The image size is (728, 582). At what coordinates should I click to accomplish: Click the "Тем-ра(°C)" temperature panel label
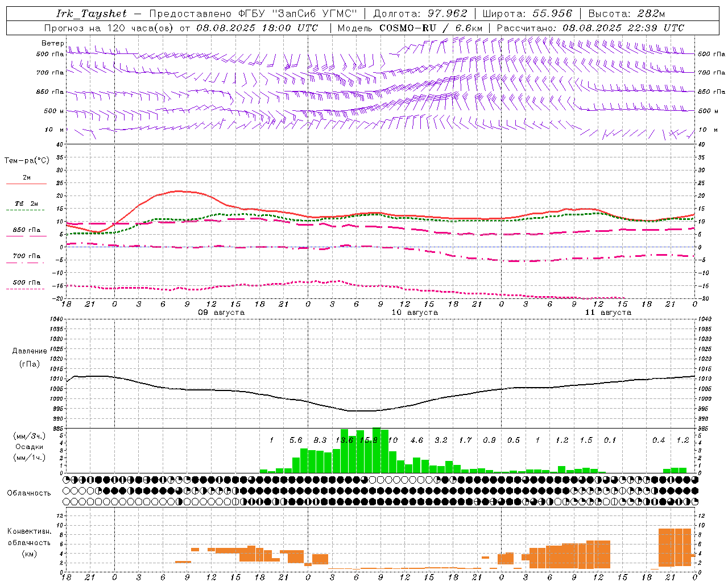click(x=27, y=161)
